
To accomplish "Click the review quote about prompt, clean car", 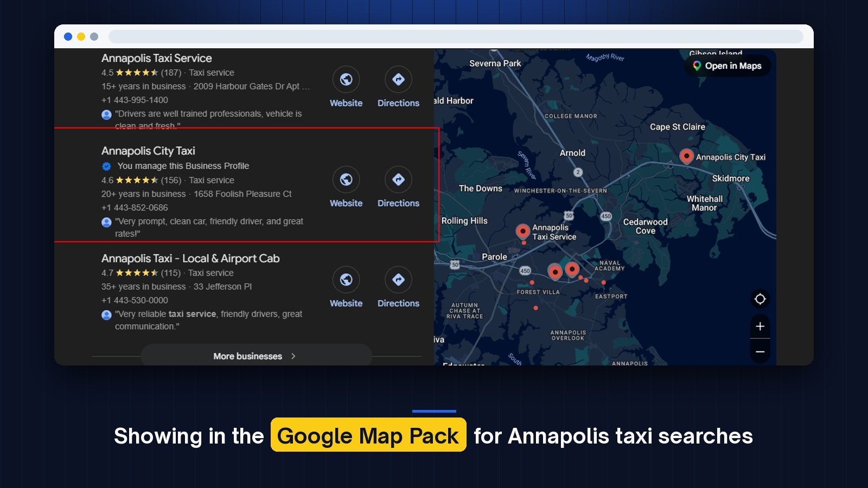I will 209,227.
